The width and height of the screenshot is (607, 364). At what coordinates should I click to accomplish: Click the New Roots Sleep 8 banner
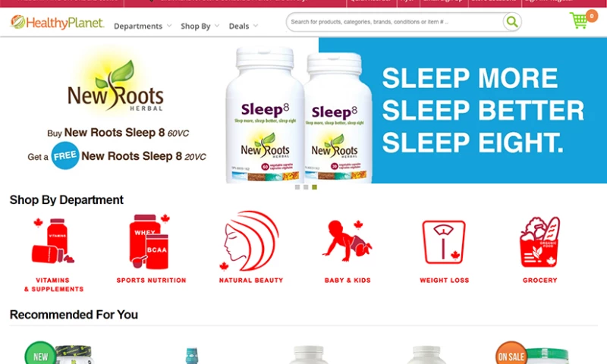point(303,110)
